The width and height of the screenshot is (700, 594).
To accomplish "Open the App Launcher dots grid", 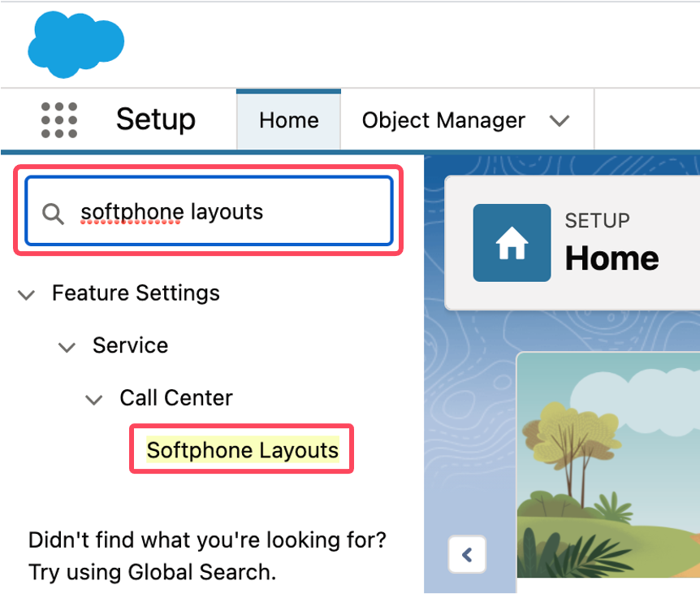I will click(59, 120).
